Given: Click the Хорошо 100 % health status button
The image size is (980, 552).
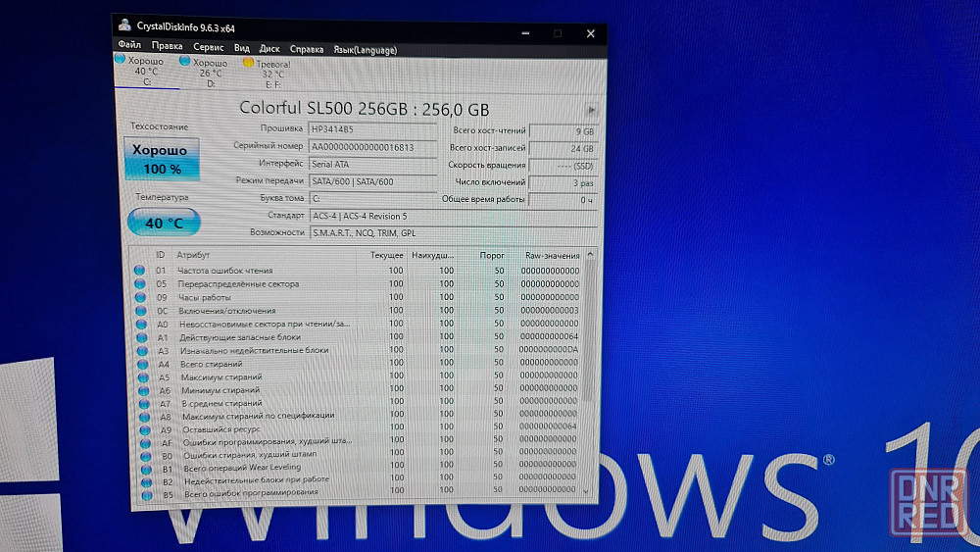Looking at the screenshot, I should point(162,159).
